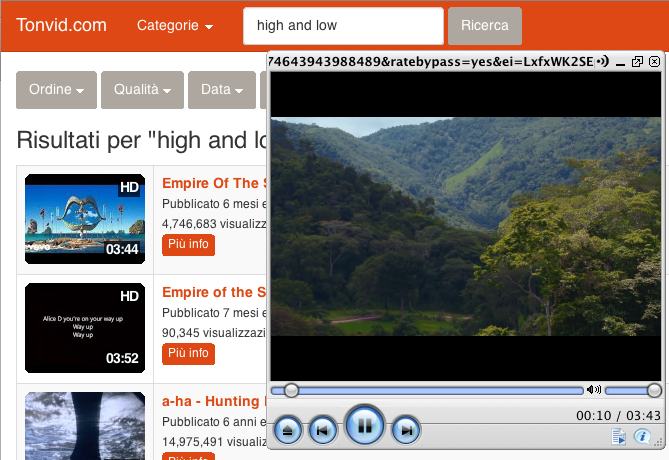This screenshot has width=669, height=460.
Task: Show media info via the 'i' icon
Action: [x=642, y=437]
